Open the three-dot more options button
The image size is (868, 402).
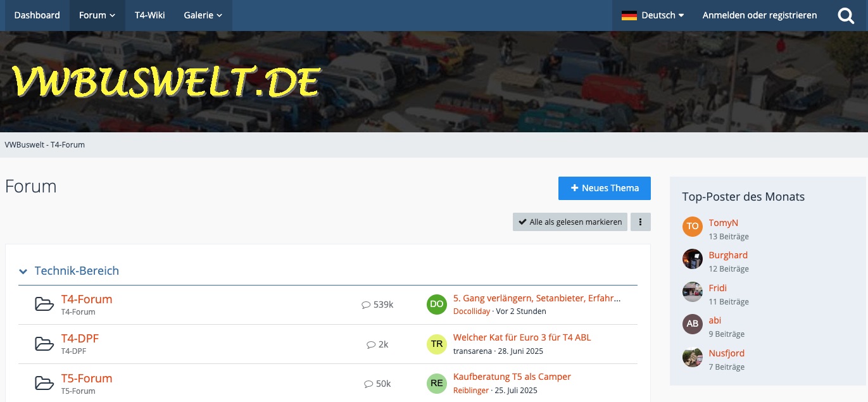pyautogui.click(x=641, y=222)
